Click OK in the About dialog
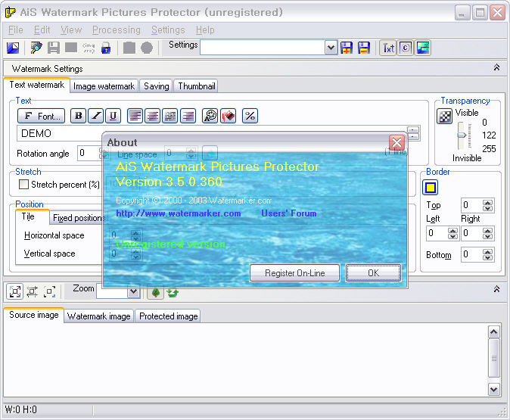 click(x=373, y=273)
